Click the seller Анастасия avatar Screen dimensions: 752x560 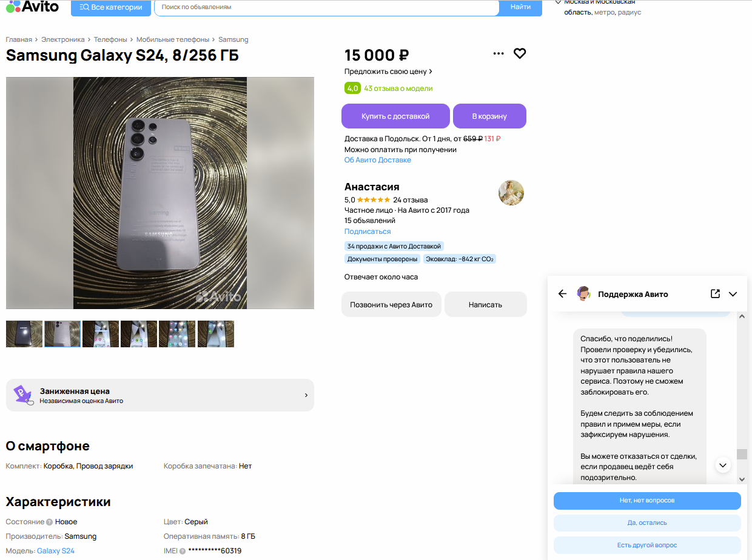pyautogui.click(x=511, y=193)
